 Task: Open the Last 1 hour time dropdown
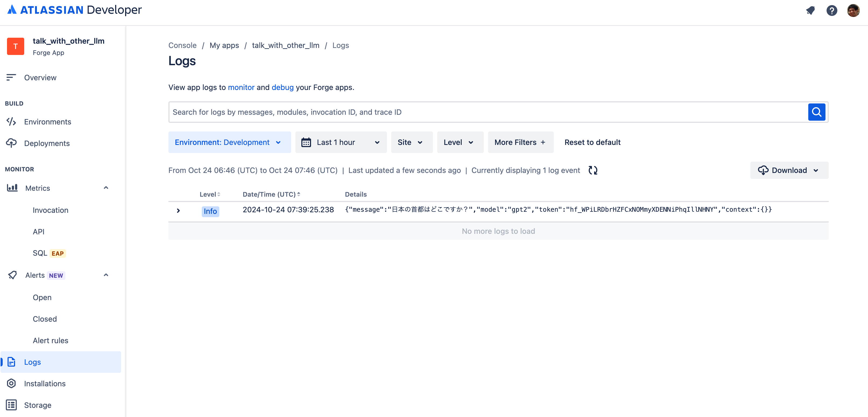point(341,143)
